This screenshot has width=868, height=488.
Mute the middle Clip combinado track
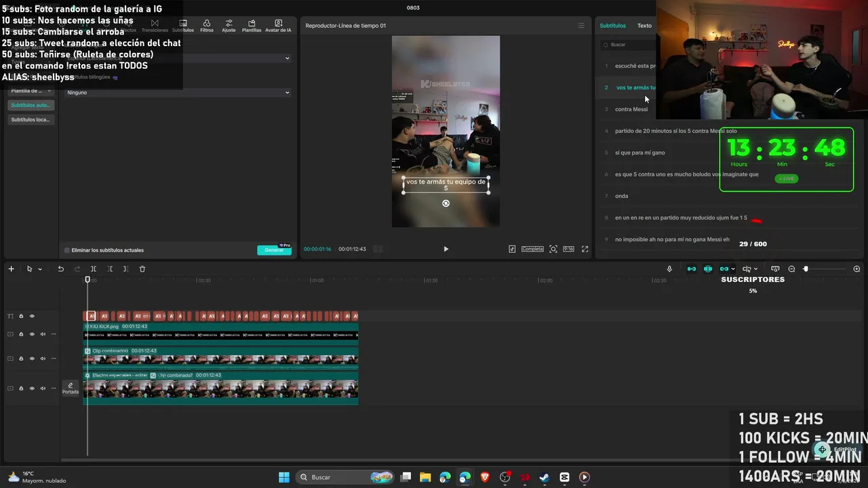pyautogui.click(x=43, y=359)
